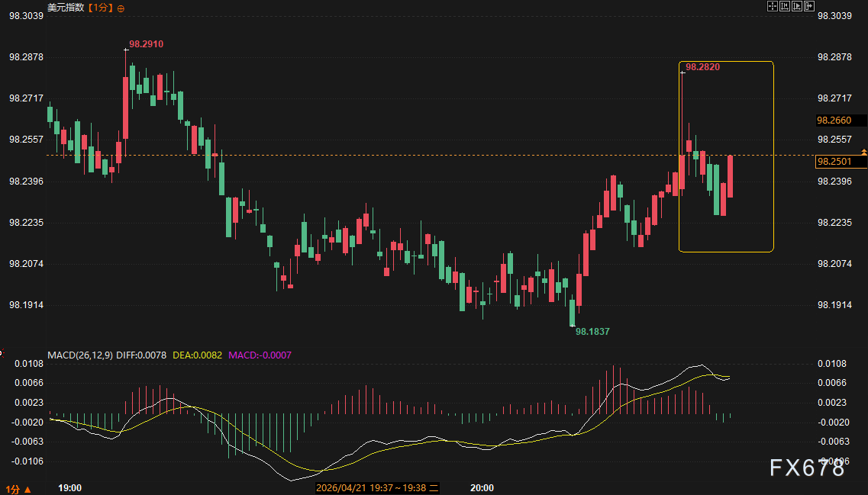Click the orange arrow beside the 98.2501 price tag
Screen dimensions: 868x495
click(x=864, y=152)
